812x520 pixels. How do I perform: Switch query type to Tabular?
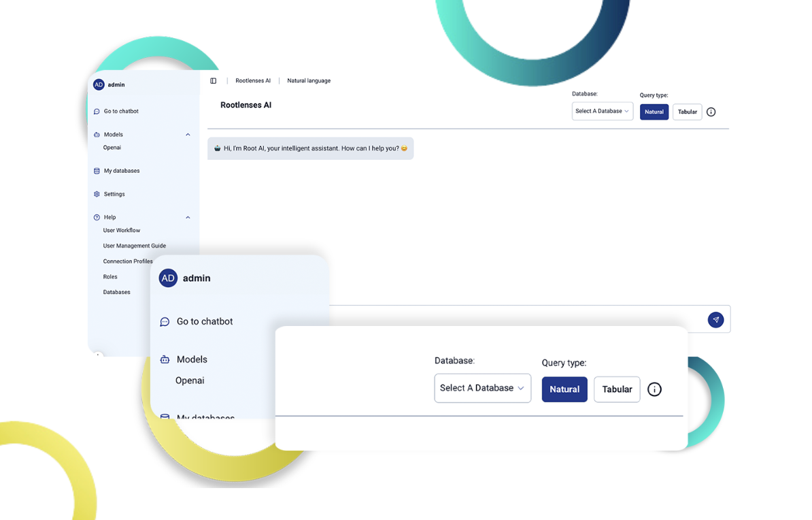pos(687,112)
